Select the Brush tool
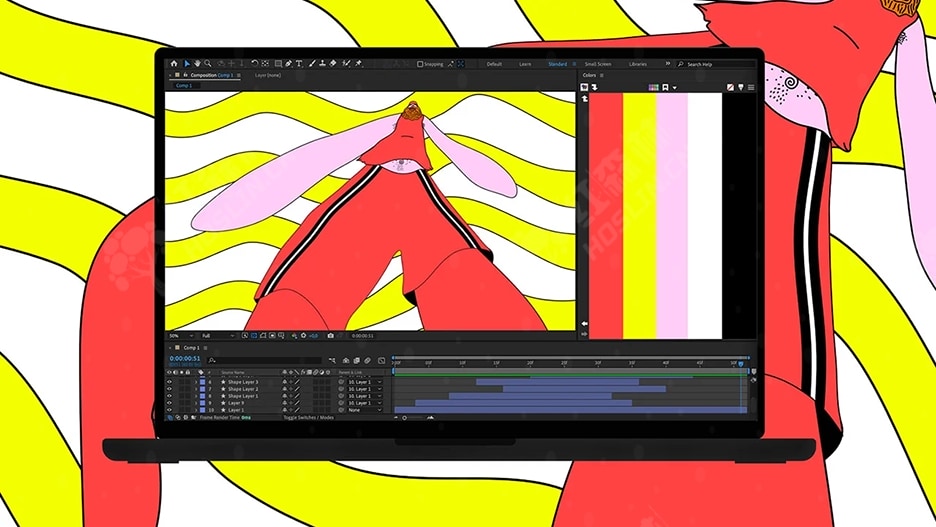 coord(312,64)
